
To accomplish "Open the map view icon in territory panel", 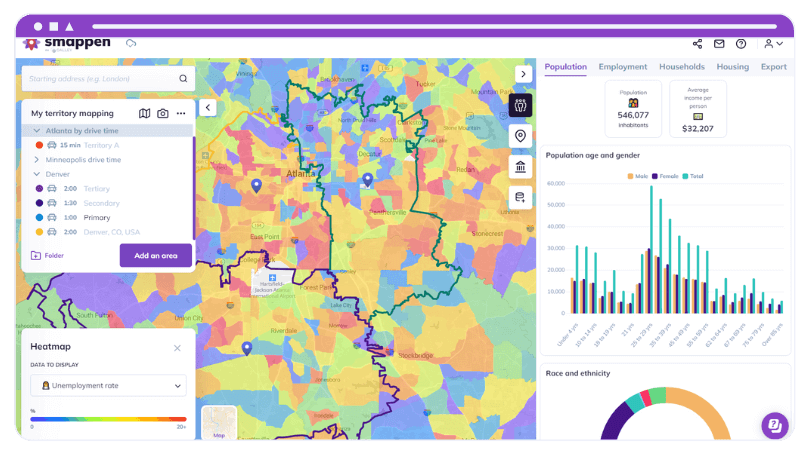I will tap(145, 113).
